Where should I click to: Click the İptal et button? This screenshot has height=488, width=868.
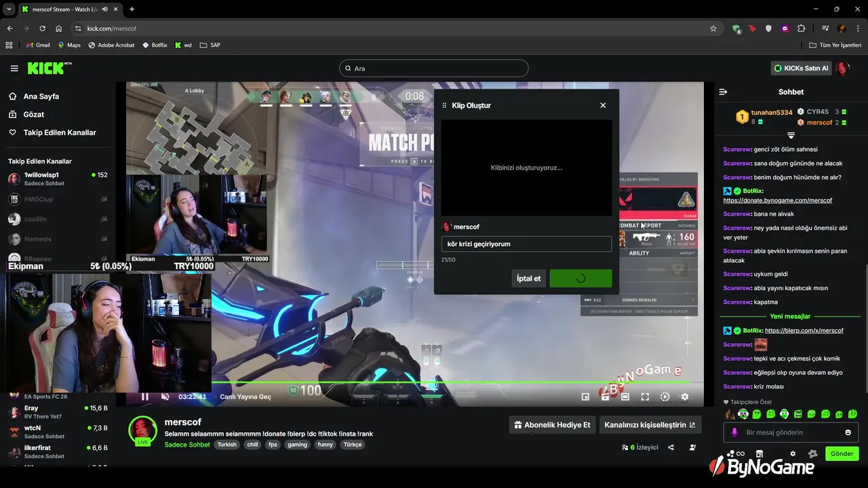point(528,279)
